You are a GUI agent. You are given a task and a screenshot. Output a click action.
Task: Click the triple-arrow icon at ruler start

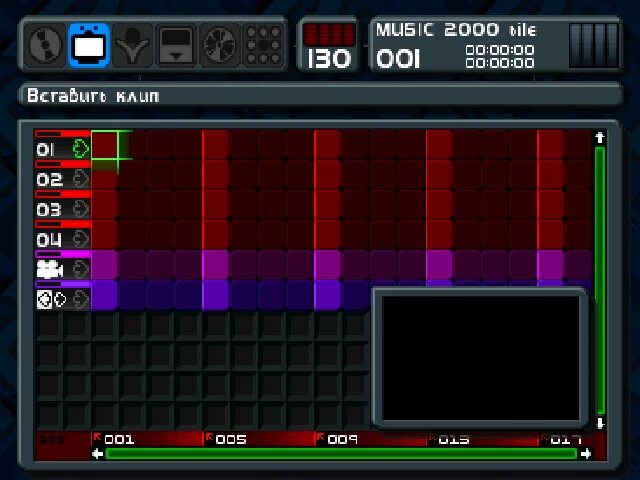[x=52, y=440]
